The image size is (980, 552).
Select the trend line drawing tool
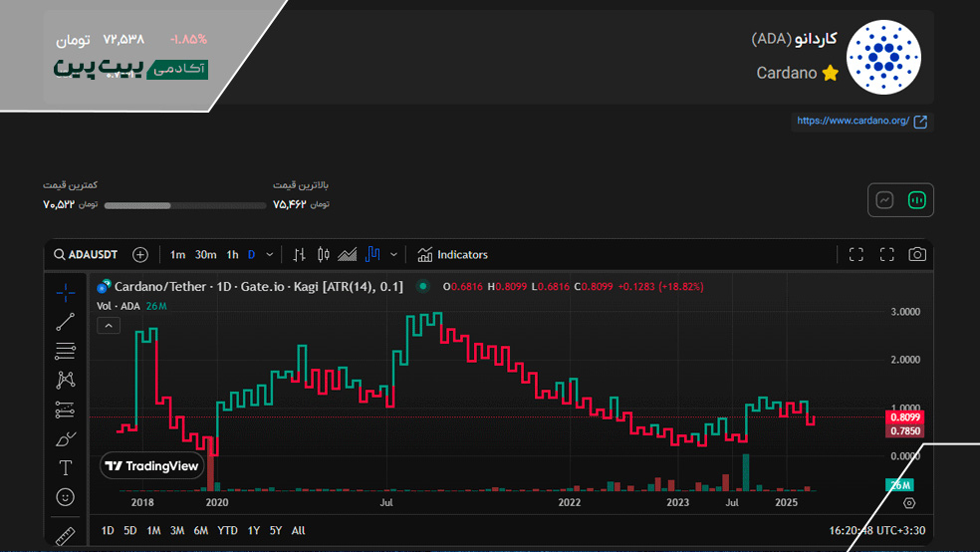pyautogui.click(x=66, y=321)
